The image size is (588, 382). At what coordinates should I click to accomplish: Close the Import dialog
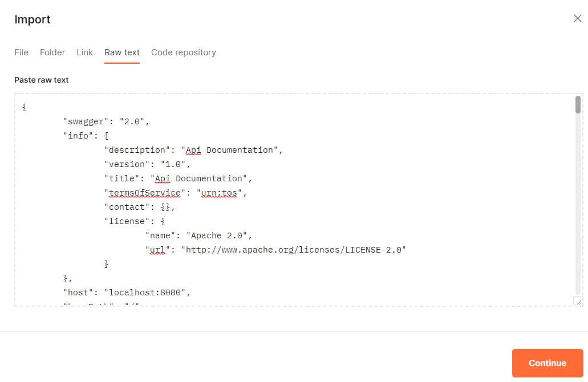pyautogui.click(x=577, y=18)
